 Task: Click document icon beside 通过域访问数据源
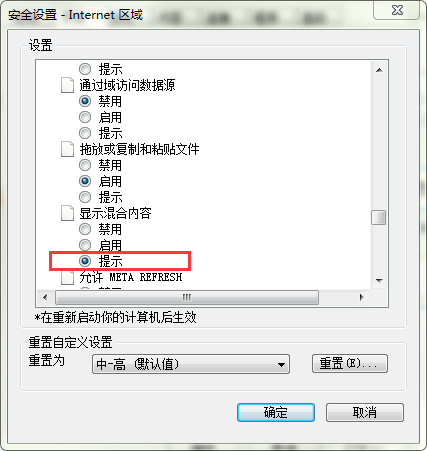[67, 85]
